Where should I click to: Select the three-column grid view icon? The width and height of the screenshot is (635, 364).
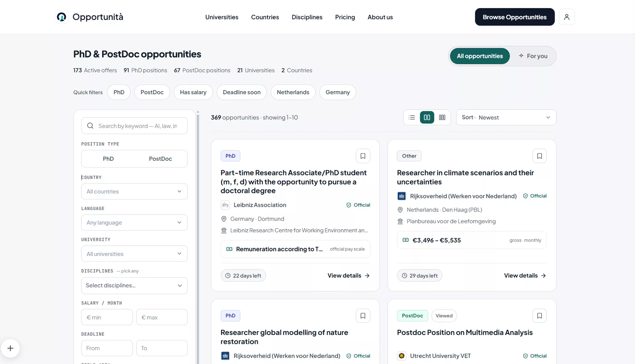pos(442,118)
